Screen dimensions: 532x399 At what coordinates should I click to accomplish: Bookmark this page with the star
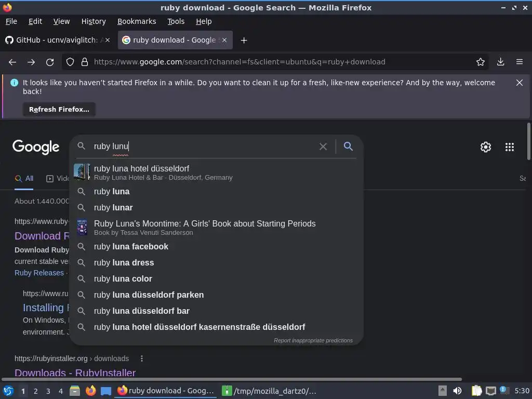(480, 62)
